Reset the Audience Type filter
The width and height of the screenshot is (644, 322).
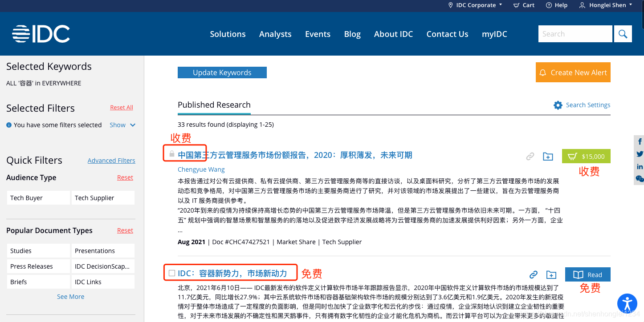click(x=125, y=177)
